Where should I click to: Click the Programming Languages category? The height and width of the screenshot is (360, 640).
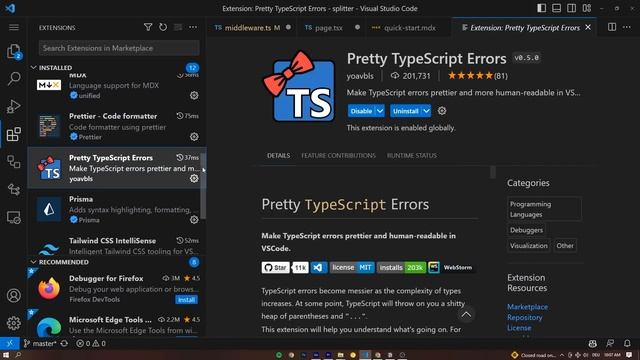[544, 209]
